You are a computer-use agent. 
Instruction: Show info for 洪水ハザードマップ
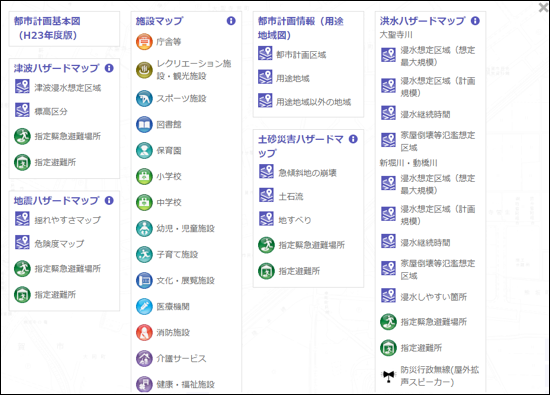475,21
